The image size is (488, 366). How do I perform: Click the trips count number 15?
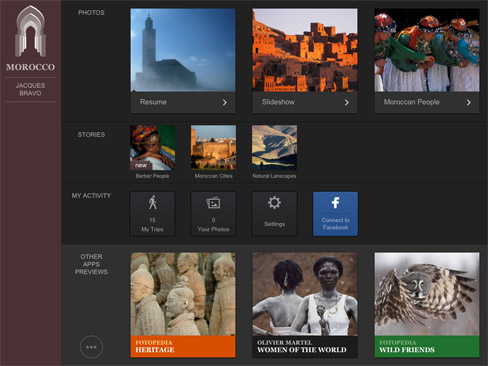[152, 220]
